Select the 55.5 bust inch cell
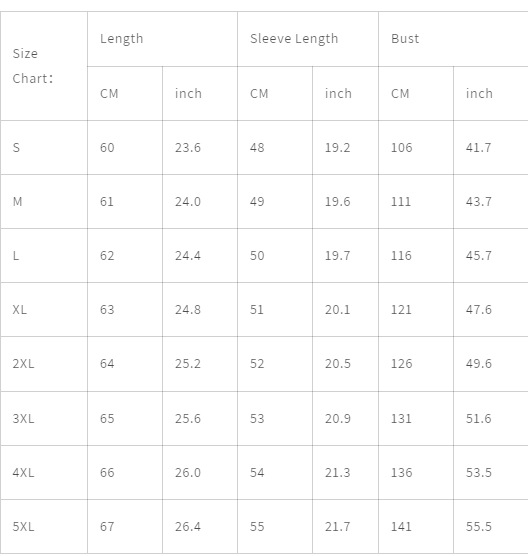 tap(491, 527)
